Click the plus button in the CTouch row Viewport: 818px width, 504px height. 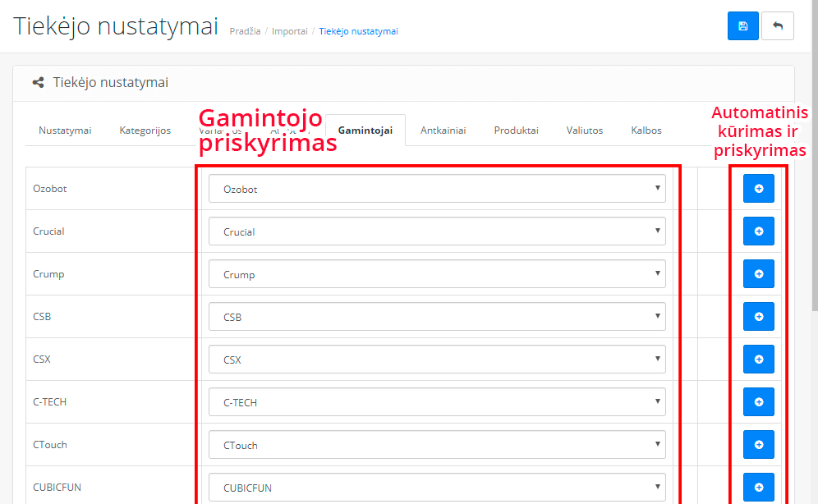point(759,445)
